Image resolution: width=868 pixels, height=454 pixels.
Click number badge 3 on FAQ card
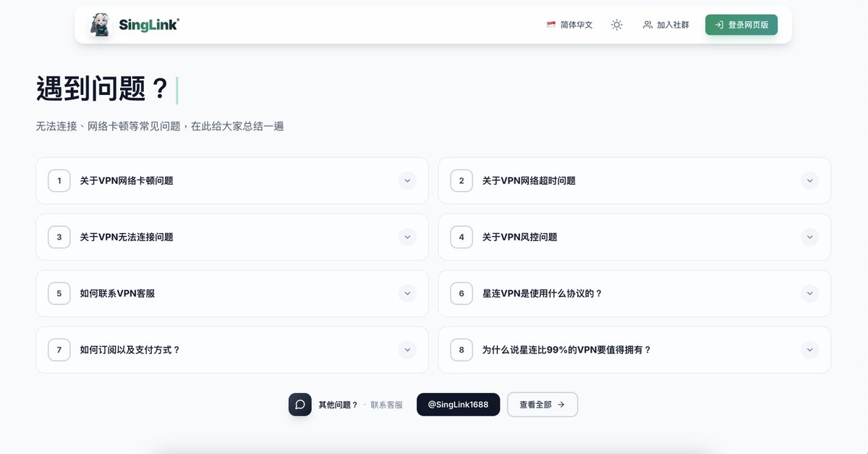click(59, 237)
